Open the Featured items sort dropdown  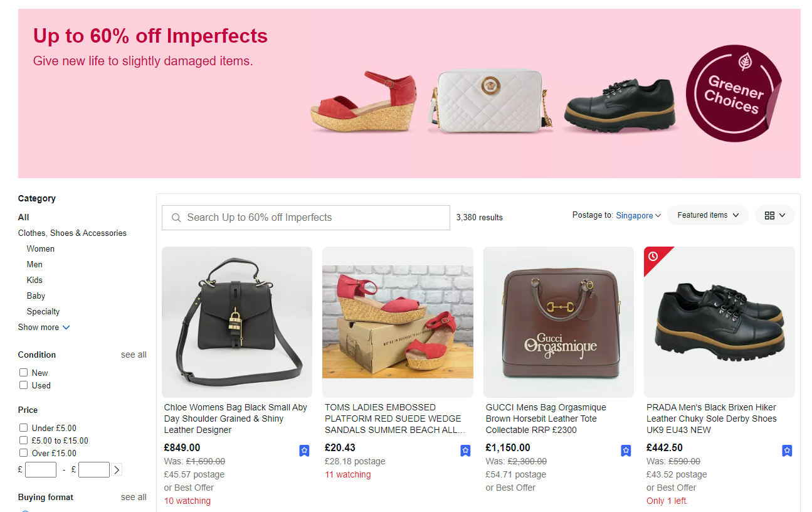pos(708,215)
